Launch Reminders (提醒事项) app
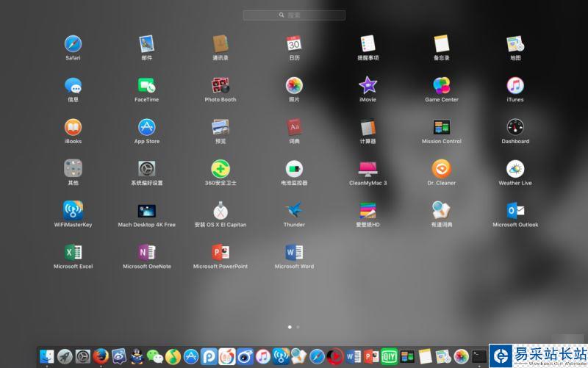588x368 pixels. 368,44
